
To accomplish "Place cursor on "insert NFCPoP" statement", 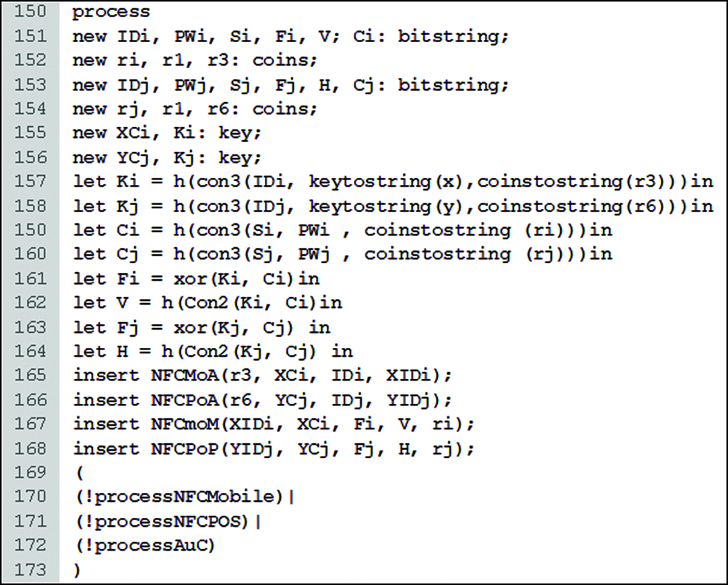I will pos(274,448).
